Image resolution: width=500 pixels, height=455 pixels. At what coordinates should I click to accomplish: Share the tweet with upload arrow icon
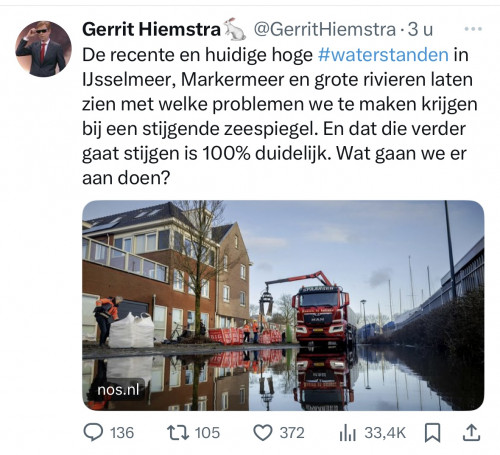[x=472, y=432]
